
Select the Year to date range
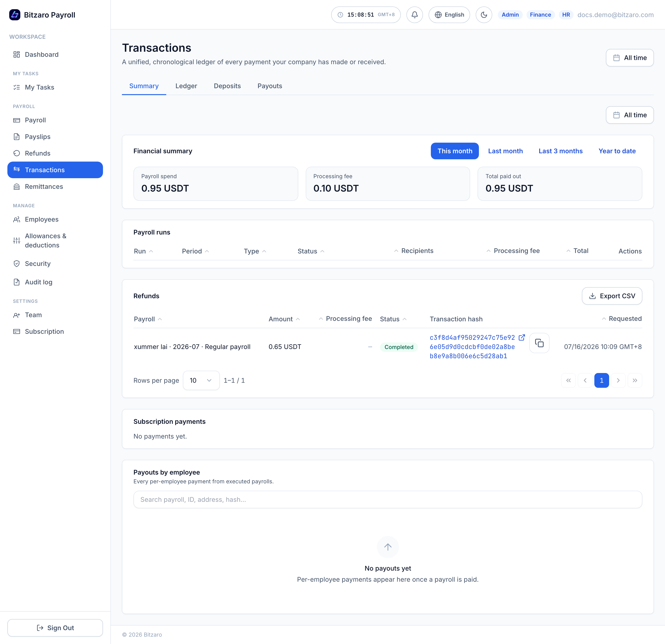coord(617,151)
